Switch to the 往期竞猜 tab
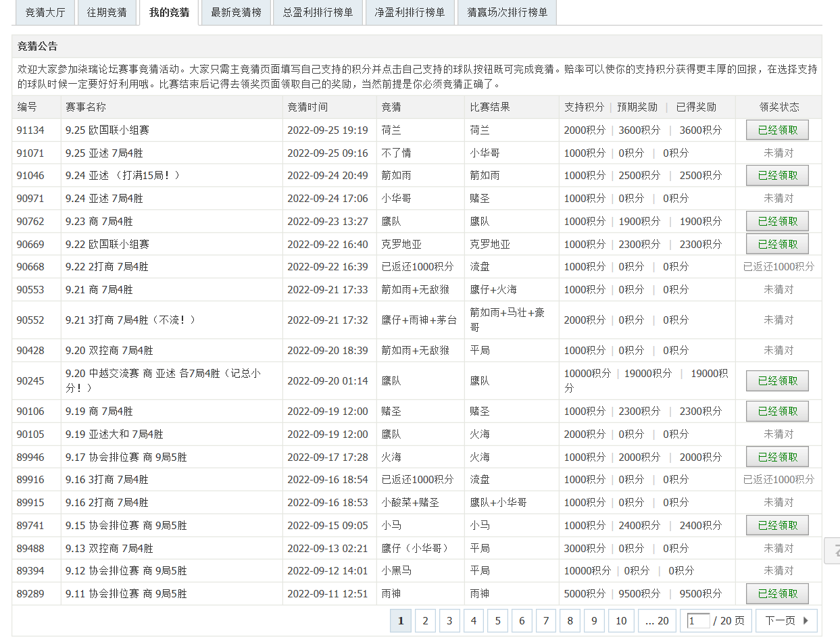The width and height of the screenshot is (840, 644). pos(107,13)
